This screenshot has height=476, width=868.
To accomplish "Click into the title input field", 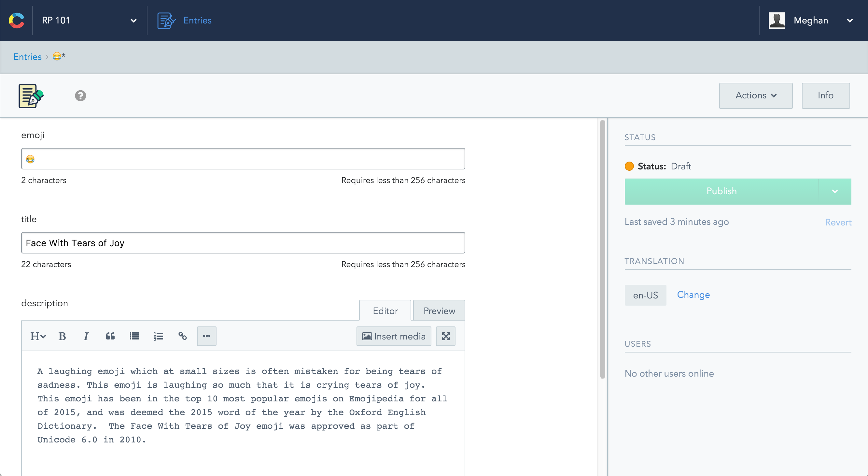I will coord(243,243).
